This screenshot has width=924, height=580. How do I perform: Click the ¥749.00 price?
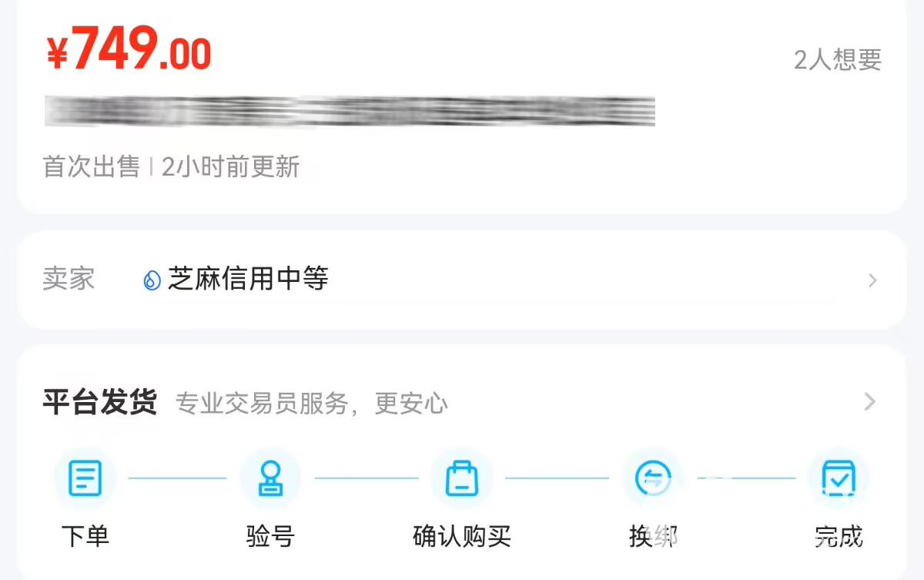(x=129, y=49)
